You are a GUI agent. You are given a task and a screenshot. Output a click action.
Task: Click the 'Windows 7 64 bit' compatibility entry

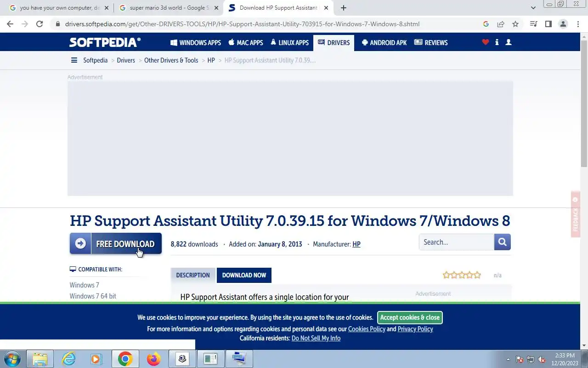click(93, 296)
